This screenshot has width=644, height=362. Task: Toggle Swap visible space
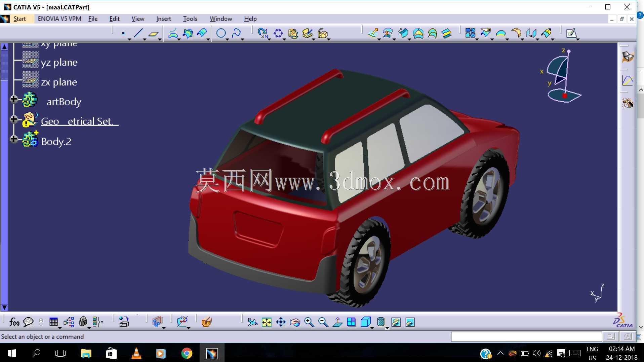[x=410, y=322]
